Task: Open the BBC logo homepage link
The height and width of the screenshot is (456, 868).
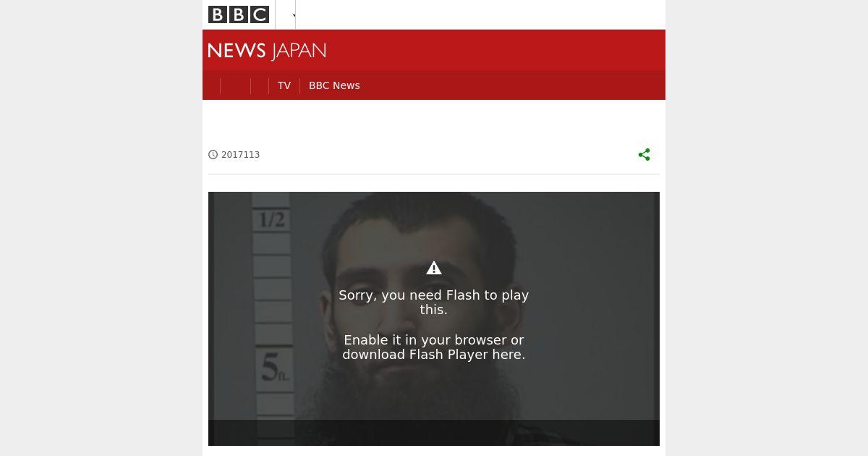Action: pyautogui.click(x=239, y=14)
